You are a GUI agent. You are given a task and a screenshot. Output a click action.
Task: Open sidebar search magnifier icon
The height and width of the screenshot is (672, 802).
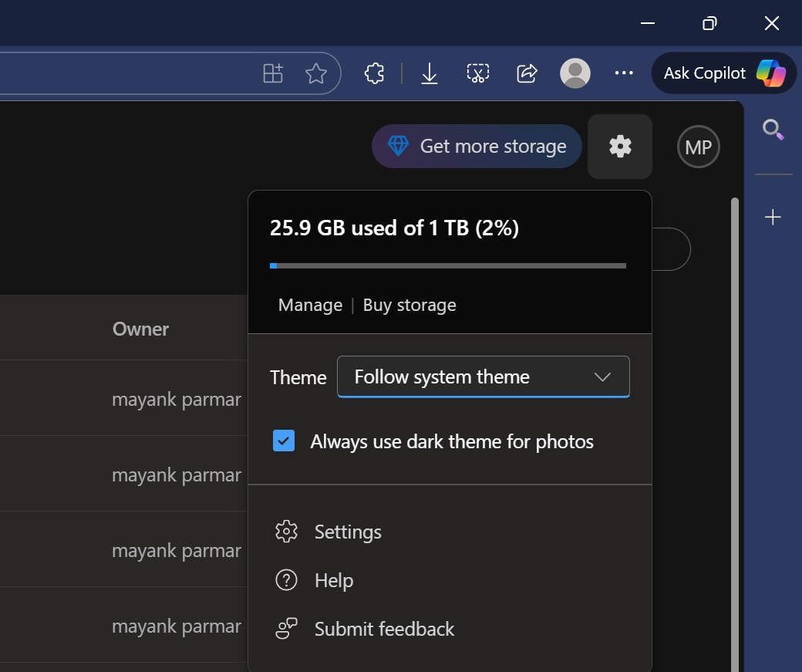(773, 130)
